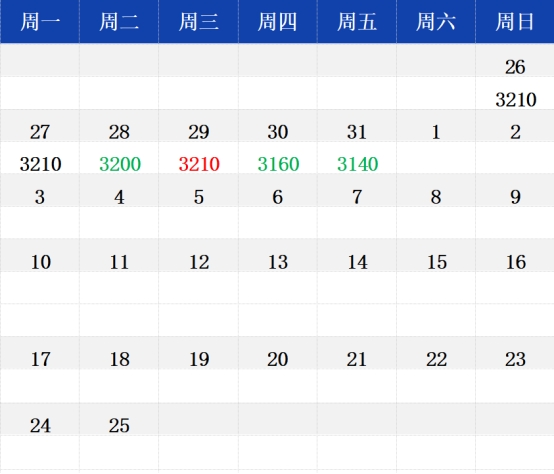Select the 周日 header cell
554x474 pixels.
pyautogui.click(x=515, y=22)
